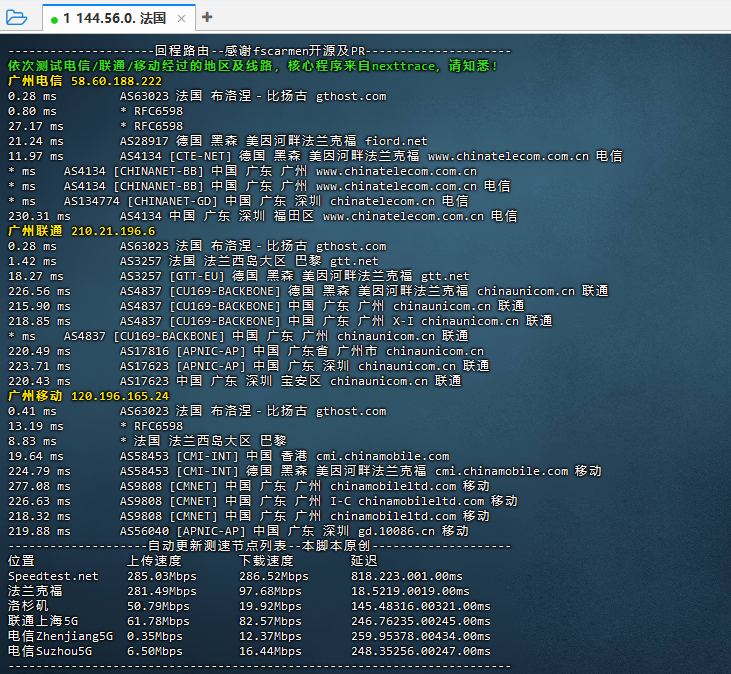
Task: Click the 277.08 ms AS9808 CMNET line
Action: point(249,486)
